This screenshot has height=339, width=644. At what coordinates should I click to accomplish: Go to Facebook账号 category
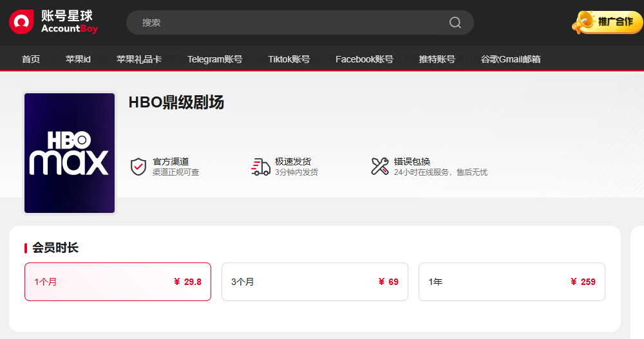[x=365, y=59]
